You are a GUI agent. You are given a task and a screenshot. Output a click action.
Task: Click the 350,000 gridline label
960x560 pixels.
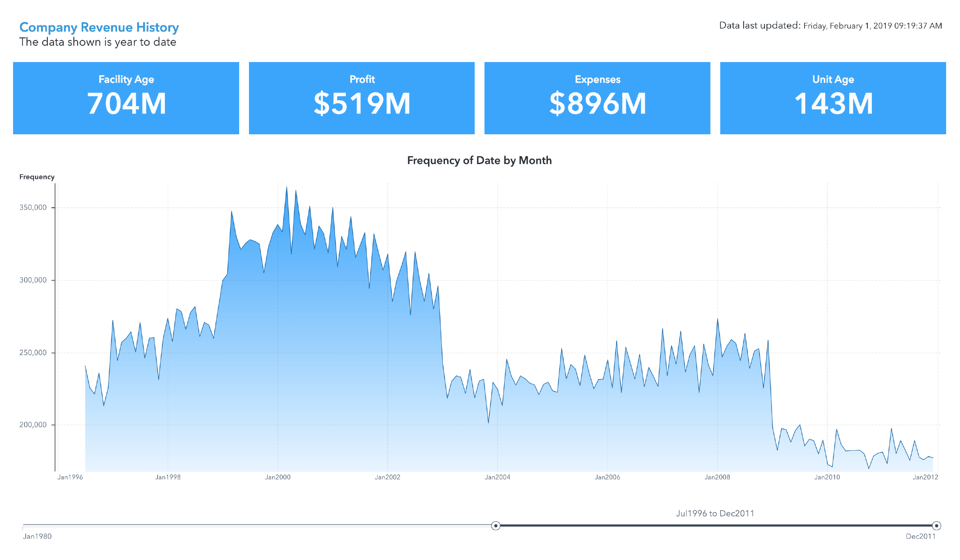coord(32,207)
